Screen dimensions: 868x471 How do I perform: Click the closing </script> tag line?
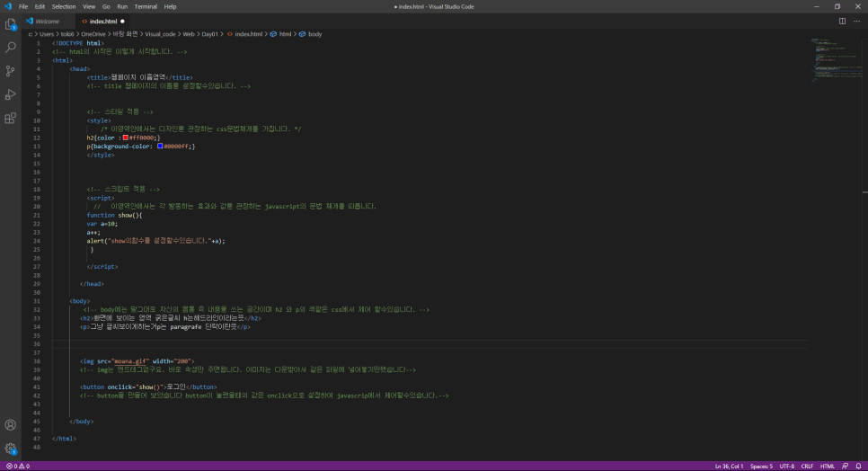pos(102,267)
